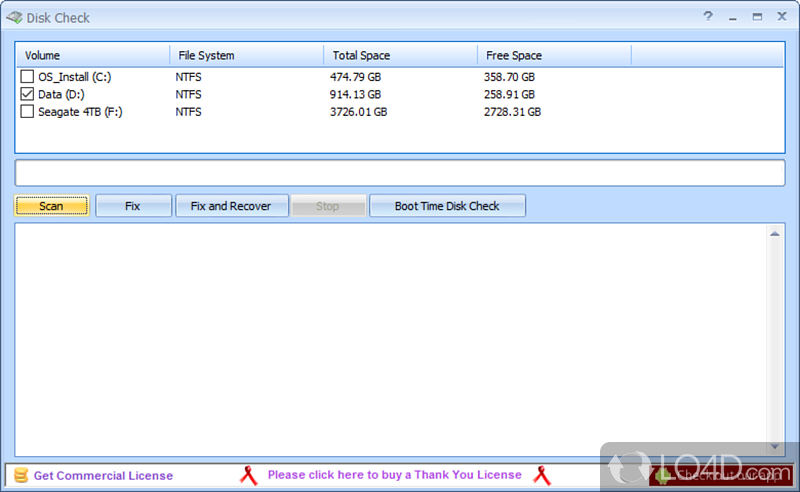The width and height of the screenshot is (800, 492).
Task: Click the log pane scroll down arrow
Action: click(774, 447)
